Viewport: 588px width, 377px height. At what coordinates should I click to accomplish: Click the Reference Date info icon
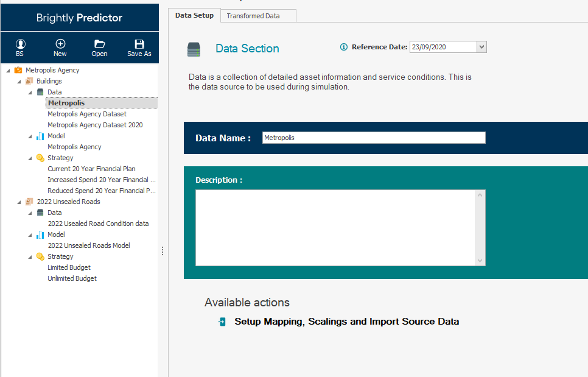[344, 47]
